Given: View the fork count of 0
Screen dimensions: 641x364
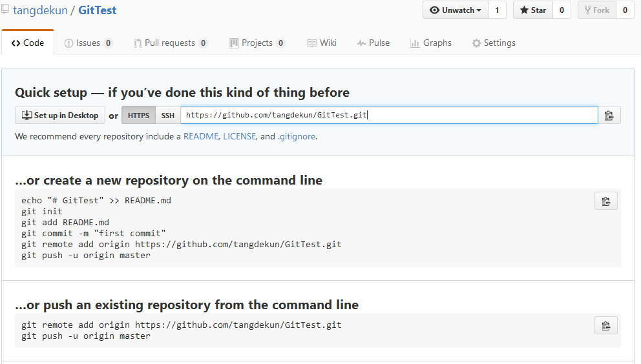Looking at the screenshot, I should [x=625, y=10].
